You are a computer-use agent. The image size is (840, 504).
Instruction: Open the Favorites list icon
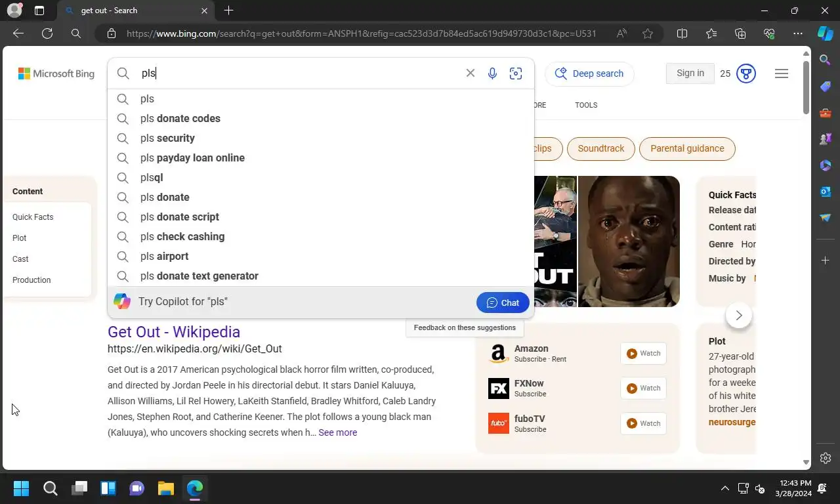(x=711, y=33)
